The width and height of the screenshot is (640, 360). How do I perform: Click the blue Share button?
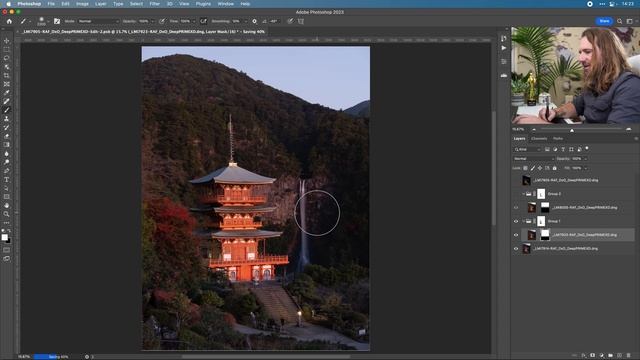(604, 21)
